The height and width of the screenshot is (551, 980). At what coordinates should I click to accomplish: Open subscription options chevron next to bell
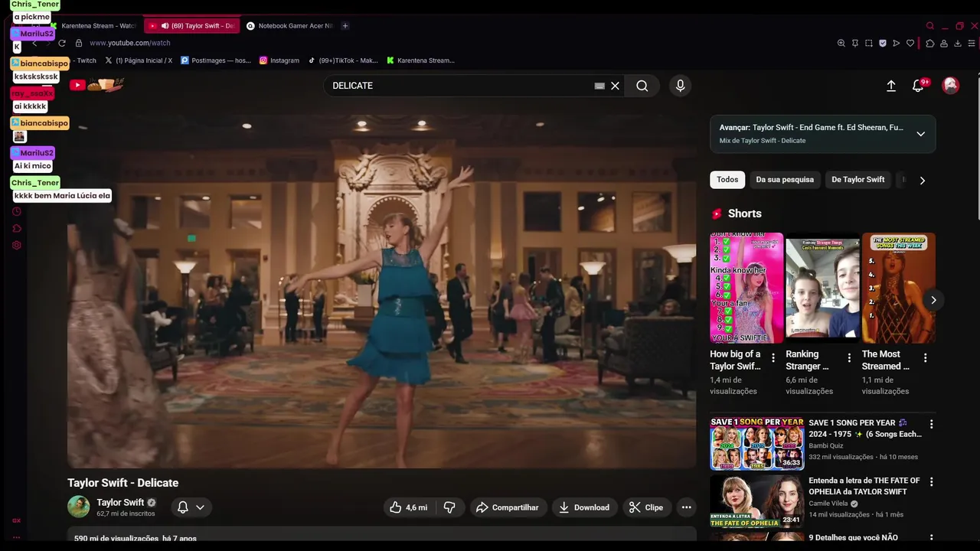click(200, 507)
